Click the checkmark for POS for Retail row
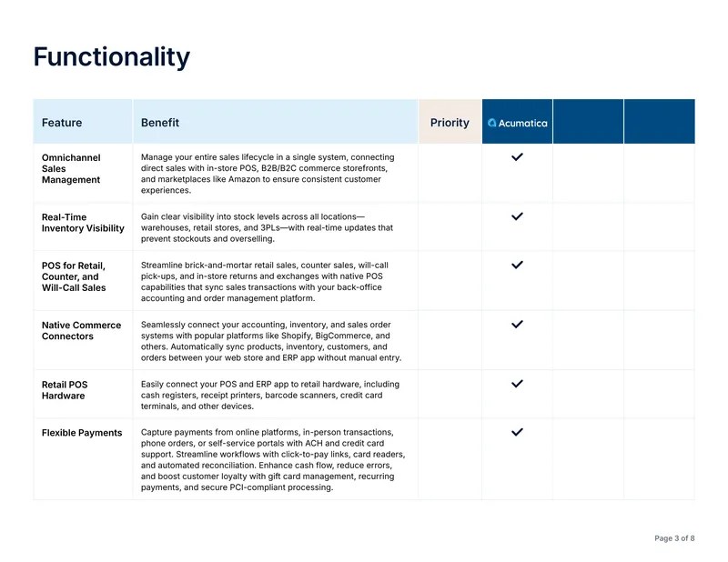The width and height of the screenshot is (728, 562). [517, 265]
